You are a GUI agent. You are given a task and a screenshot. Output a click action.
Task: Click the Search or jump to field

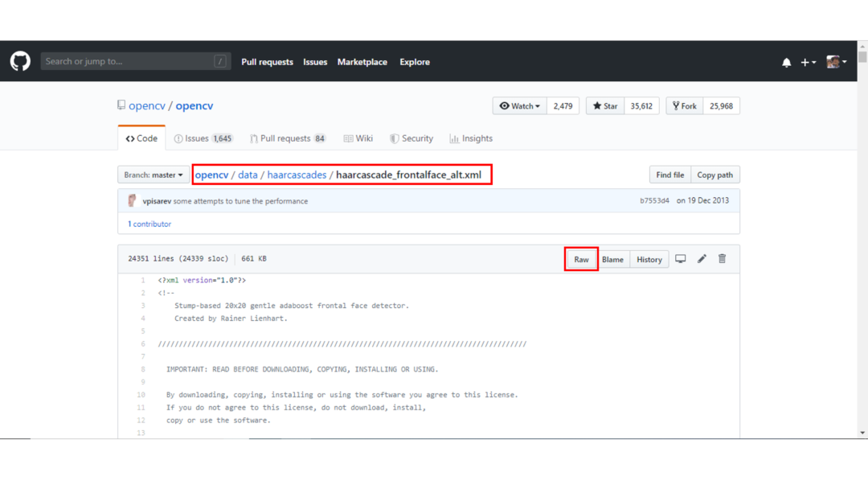pyautogui.click(x=129, y=61)
